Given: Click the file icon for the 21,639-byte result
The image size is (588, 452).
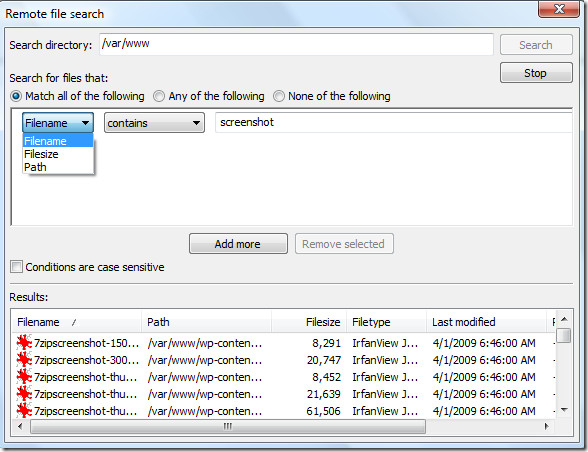Looking at the screenshot, I should (x=24, y=394).
